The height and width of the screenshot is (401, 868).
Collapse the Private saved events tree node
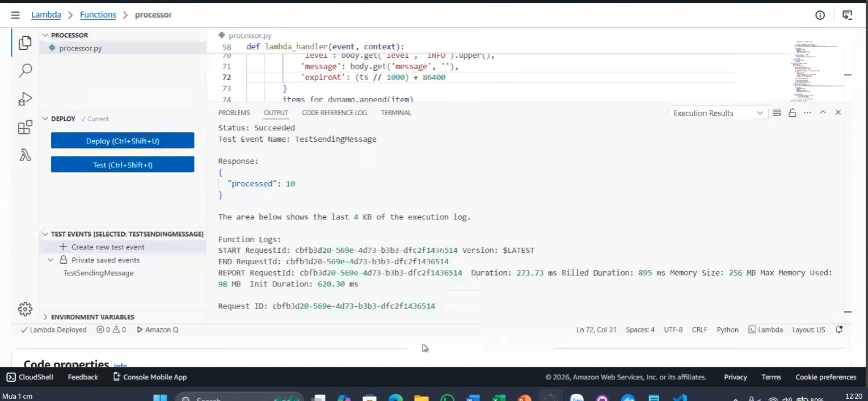pos(50,260)
